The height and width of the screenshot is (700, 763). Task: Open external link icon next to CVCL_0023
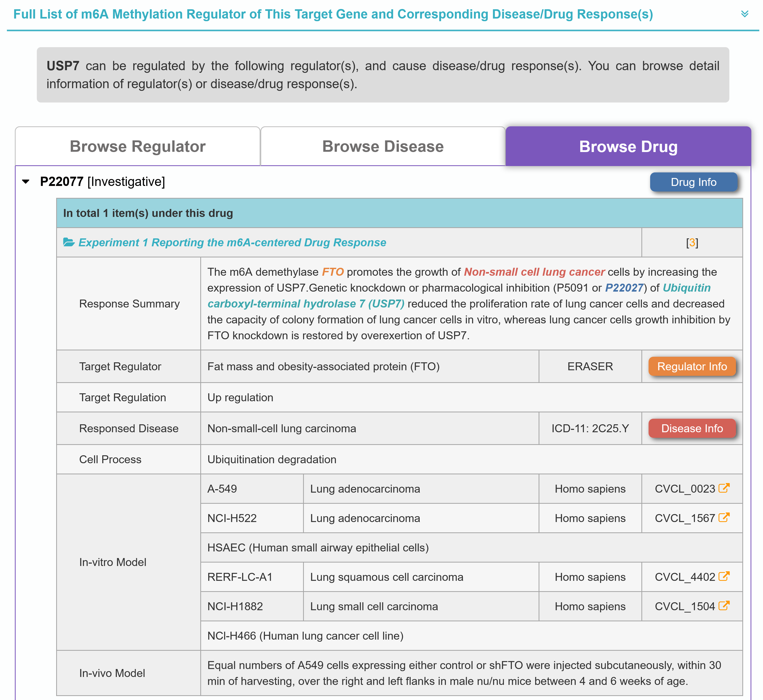tap(724, 488)
